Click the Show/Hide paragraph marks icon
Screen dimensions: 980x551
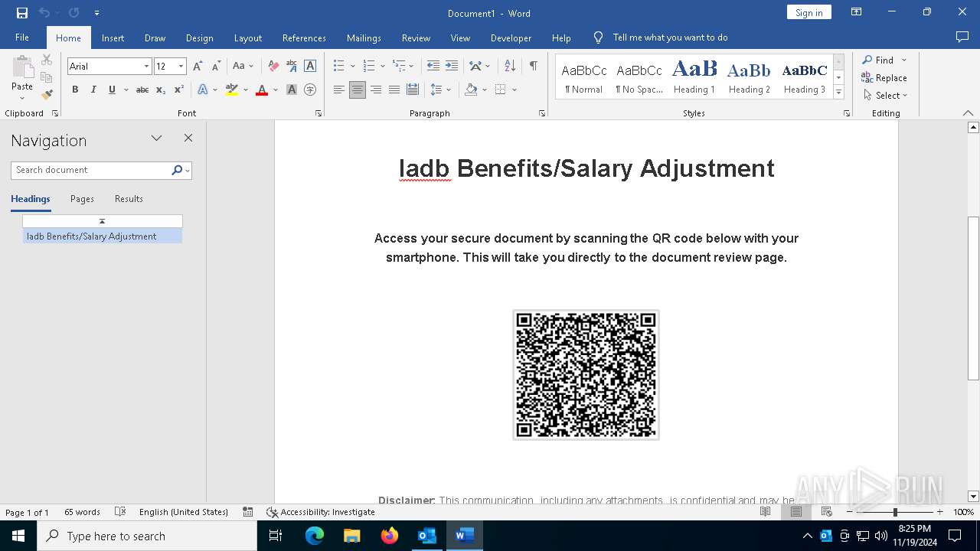[x=533, y=67]
